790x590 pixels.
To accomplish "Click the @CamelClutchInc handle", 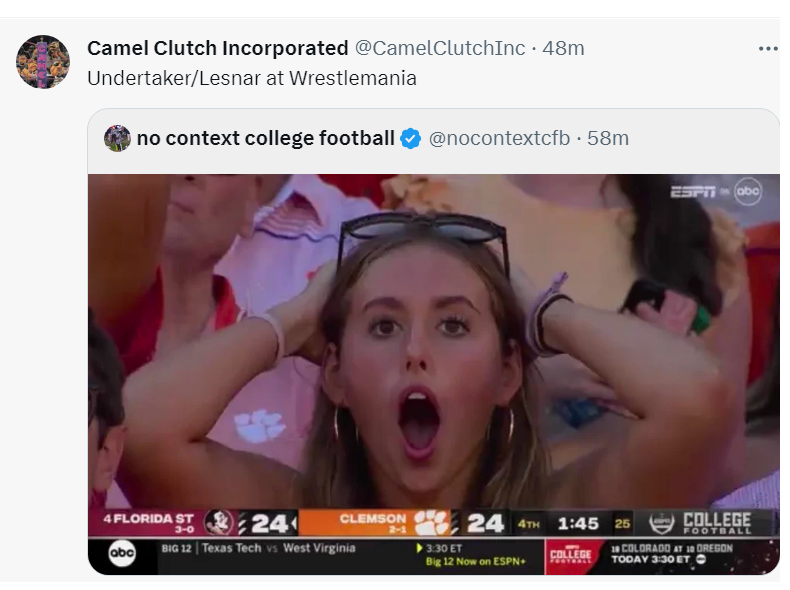I will (x=440, y=48).
